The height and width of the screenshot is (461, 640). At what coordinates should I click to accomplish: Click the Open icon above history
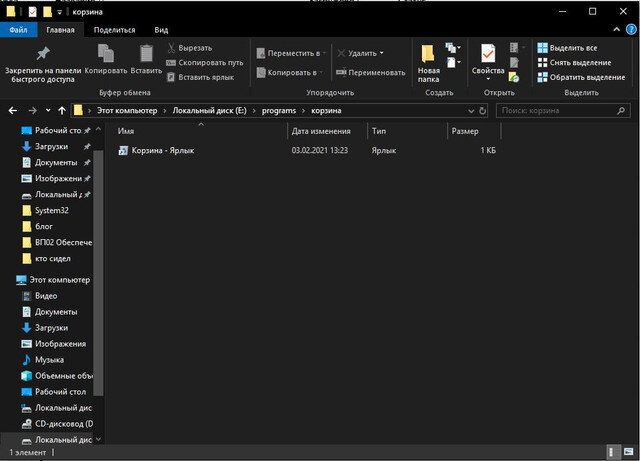point(516,48)
